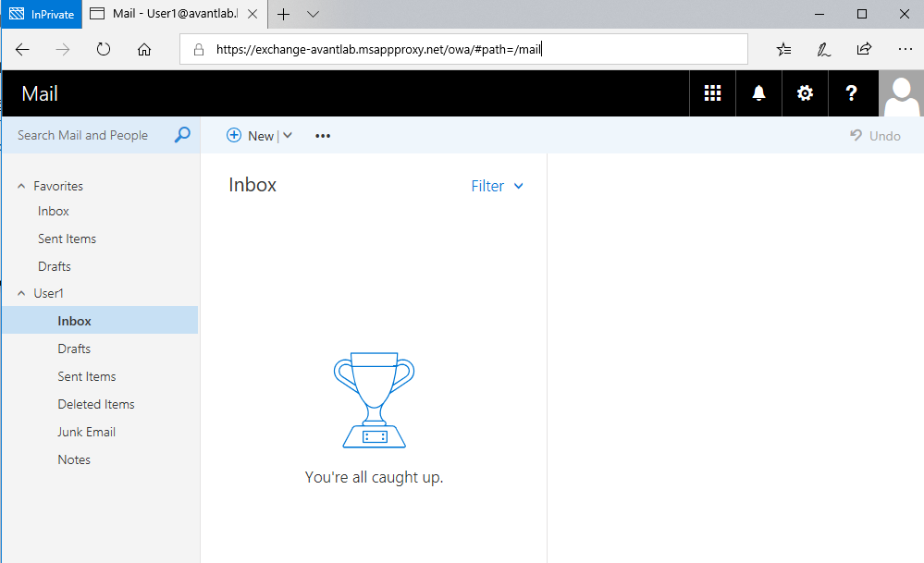Collapse the User1 mailbox tree
The image size is (924, 563).
21,293
